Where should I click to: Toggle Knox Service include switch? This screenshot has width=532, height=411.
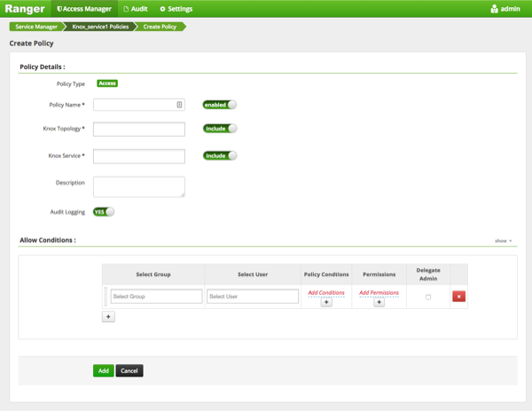[x=219, y=156]
